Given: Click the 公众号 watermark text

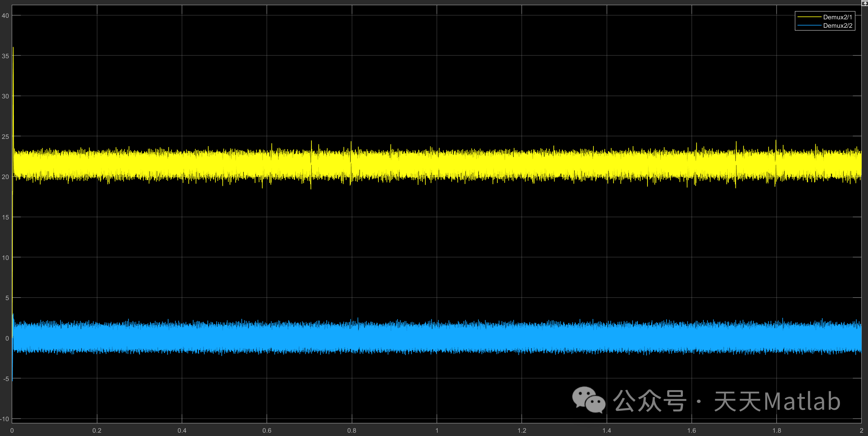Looking at the screenshot, I should click(649, 401).
